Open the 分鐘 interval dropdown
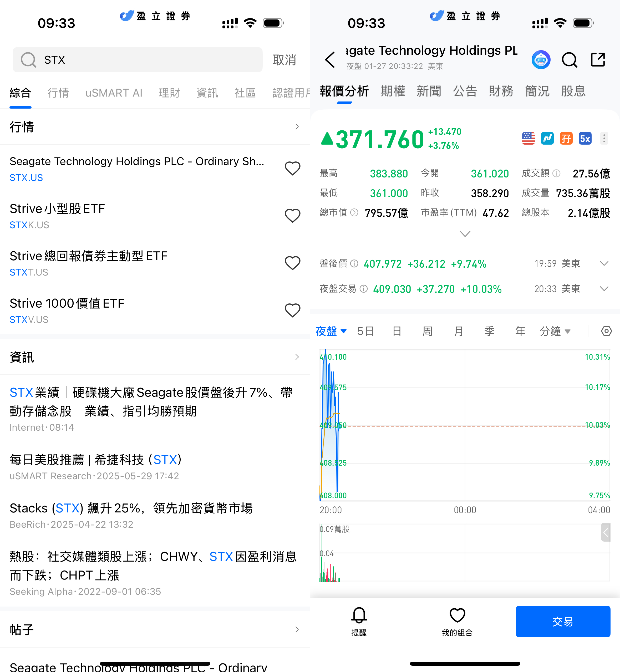This screenshot has width=620, height=672. click(555, 331)
